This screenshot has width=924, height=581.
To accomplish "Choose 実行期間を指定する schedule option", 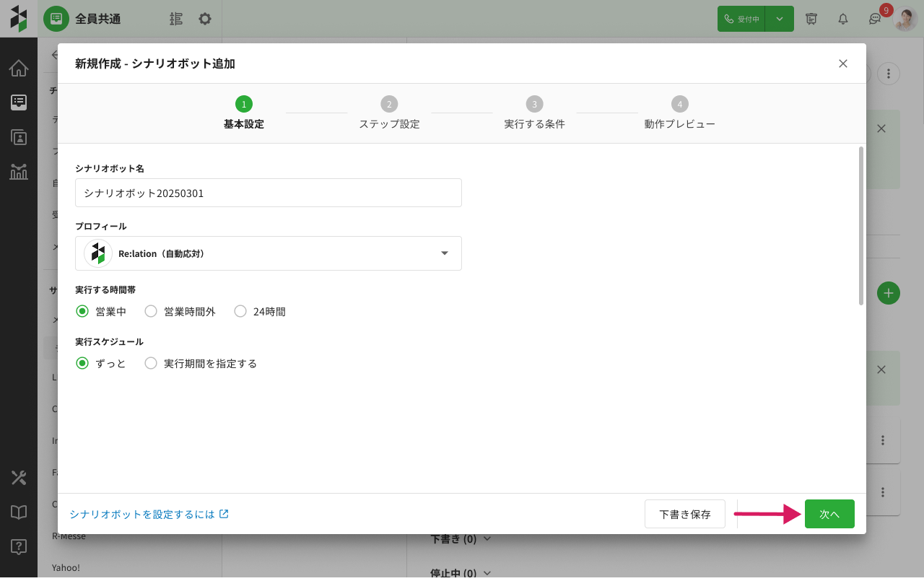I will (151, 364).
